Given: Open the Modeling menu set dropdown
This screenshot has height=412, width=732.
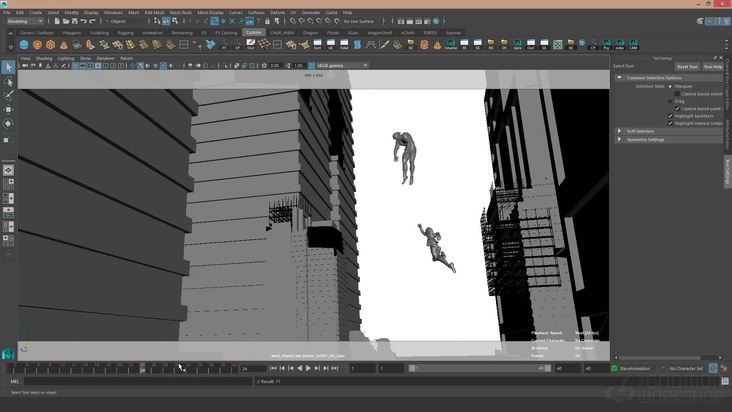Looking at the screenshot, I should click(24, 21).
